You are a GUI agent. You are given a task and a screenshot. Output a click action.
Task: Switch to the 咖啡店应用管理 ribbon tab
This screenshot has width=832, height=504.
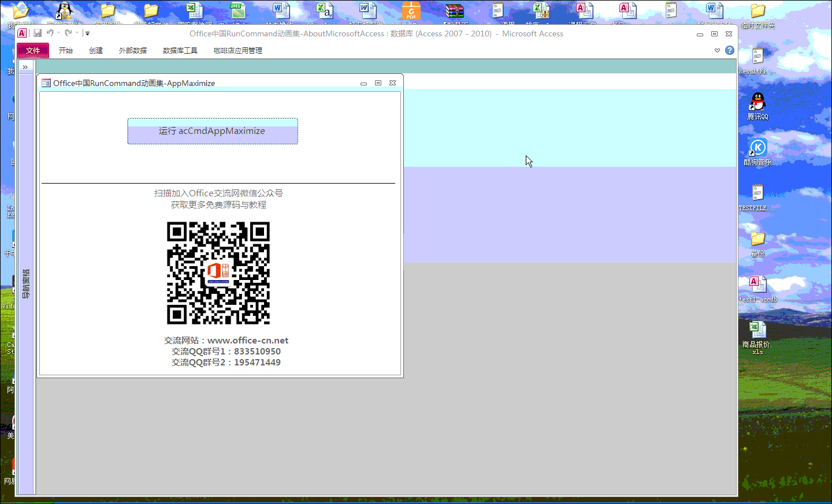click(x=238, y=51)
